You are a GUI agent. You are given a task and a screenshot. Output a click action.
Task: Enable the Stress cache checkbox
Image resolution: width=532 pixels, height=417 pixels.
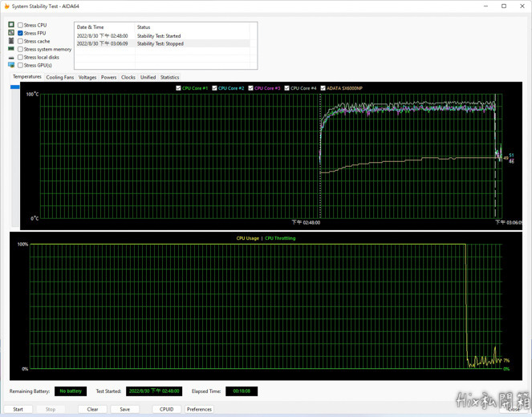click(20, 41)
